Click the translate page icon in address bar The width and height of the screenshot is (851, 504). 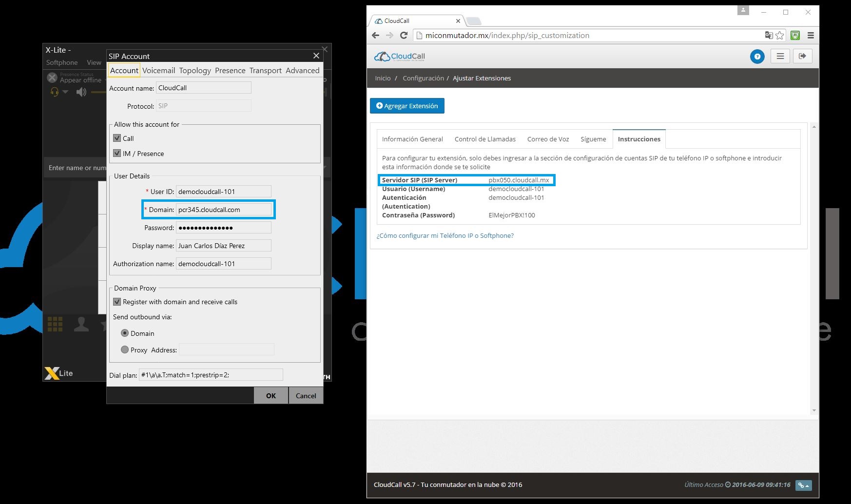coord(769,35)
